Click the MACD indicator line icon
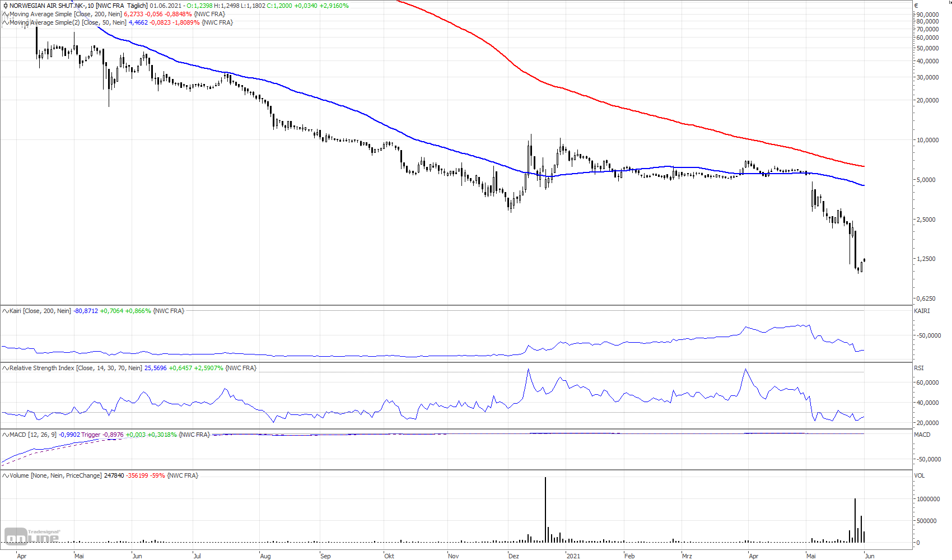The height and width of the screenshot is (560, 952). coord(6,435)
